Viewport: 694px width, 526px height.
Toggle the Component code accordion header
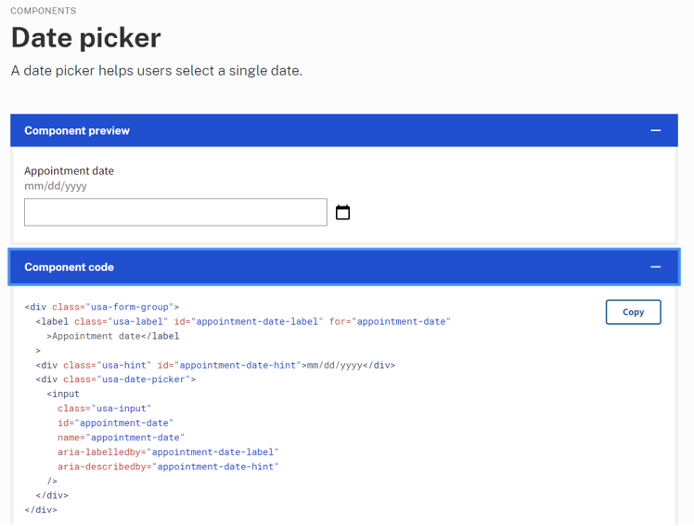coord(344,267)
